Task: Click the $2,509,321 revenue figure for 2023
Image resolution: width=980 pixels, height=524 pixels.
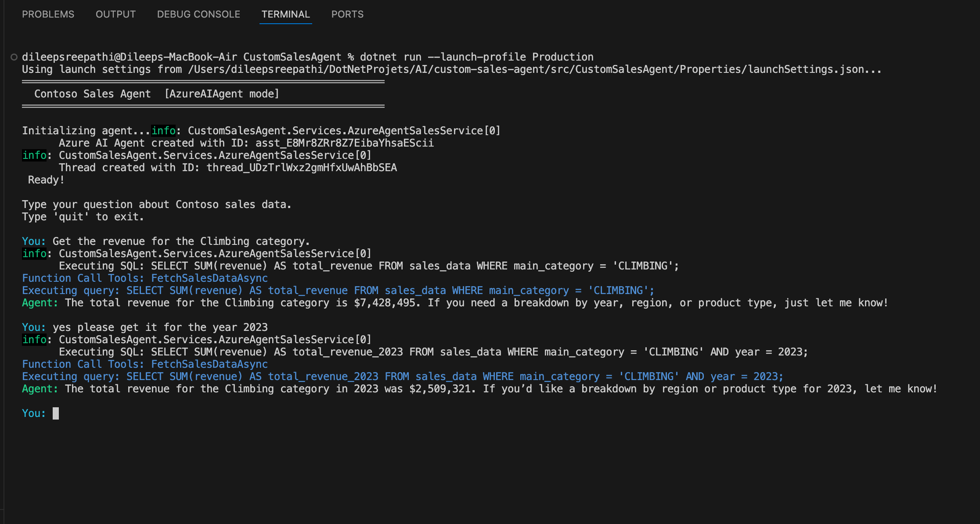Action: pyautogui.click(x=440, y=389)
